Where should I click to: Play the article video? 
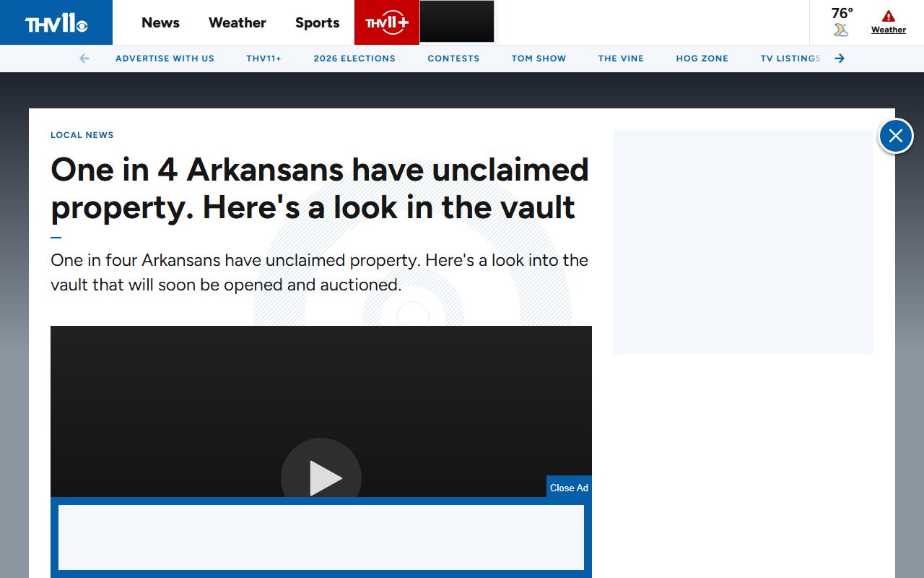[321, 478]
